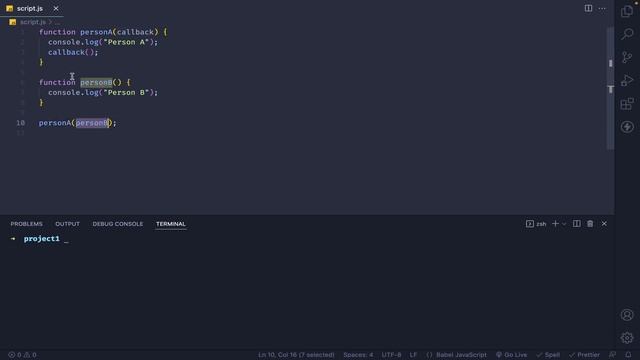Viewport: 640px width, 360px height.
Task: Open notifications bell in status bar
Action: pyautogui.click(x=628, y=355)
